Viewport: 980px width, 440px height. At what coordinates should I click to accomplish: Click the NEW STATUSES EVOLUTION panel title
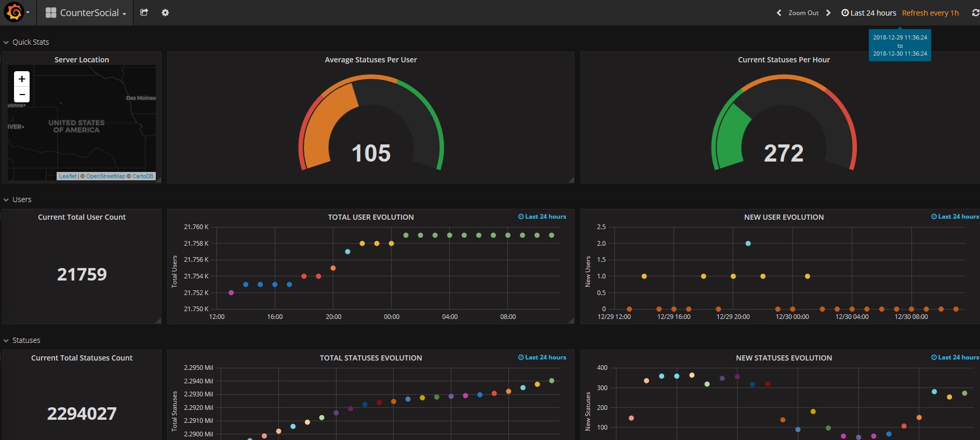click(x=783, y=358)
